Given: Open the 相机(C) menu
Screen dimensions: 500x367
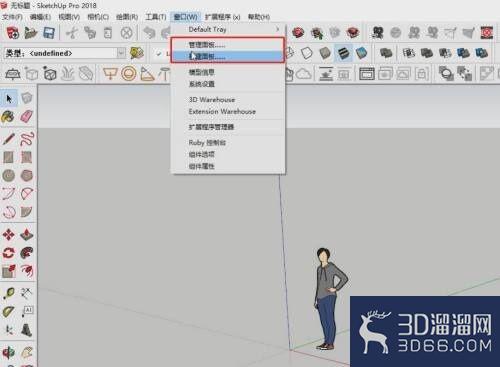Looking at the screenshot, I should 98,17.
